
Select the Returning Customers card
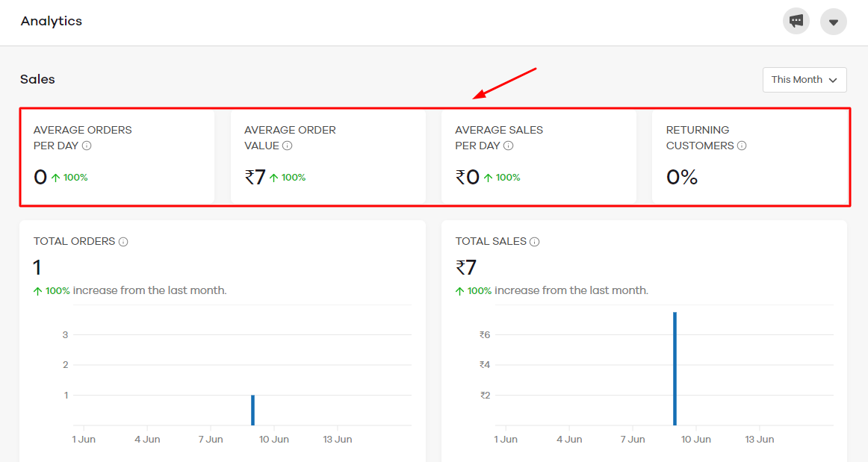pyautogui.click(x=750, y=157)
